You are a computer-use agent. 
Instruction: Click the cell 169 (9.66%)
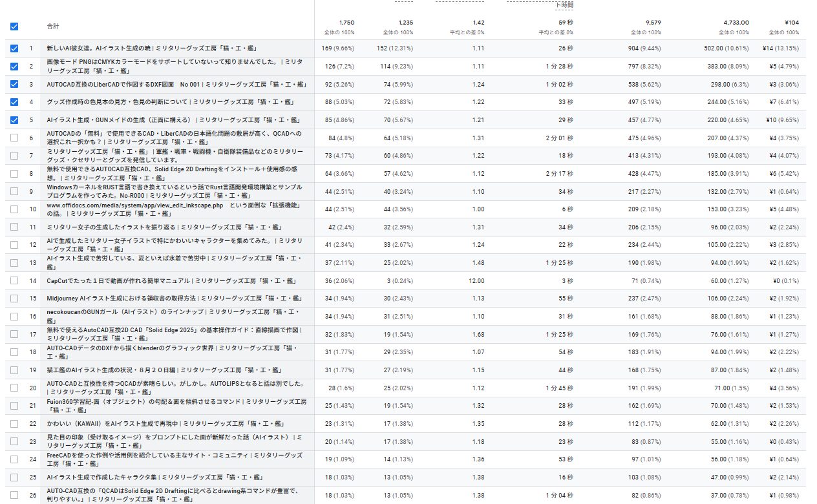click(x=337, y=48)
